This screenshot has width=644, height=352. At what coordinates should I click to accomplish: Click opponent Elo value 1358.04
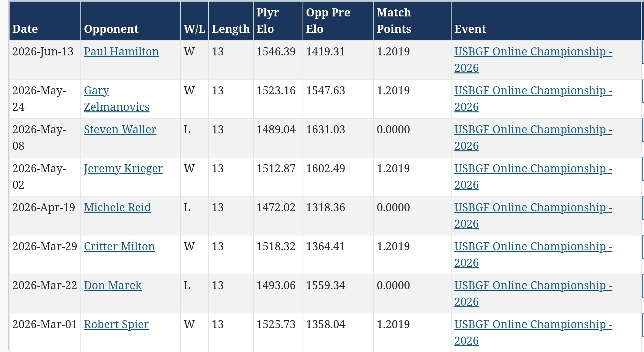[326, 324]
